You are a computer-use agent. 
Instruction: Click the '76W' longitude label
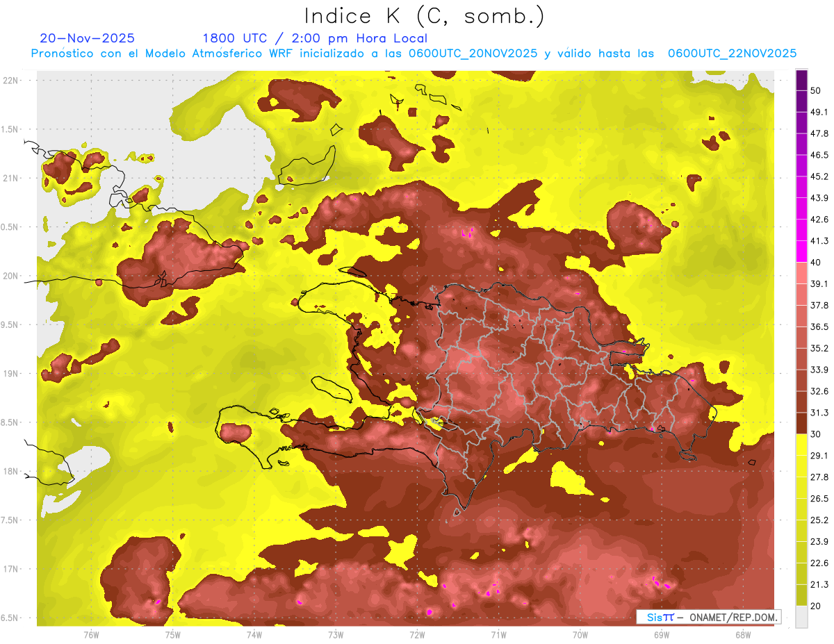[91, 634]
